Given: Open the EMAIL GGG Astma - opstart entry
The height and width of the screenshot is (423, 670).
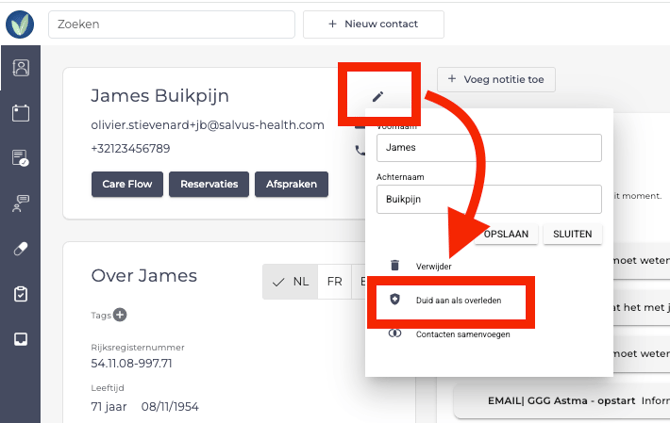Looking at the screenshot, I should pos(561,401).
